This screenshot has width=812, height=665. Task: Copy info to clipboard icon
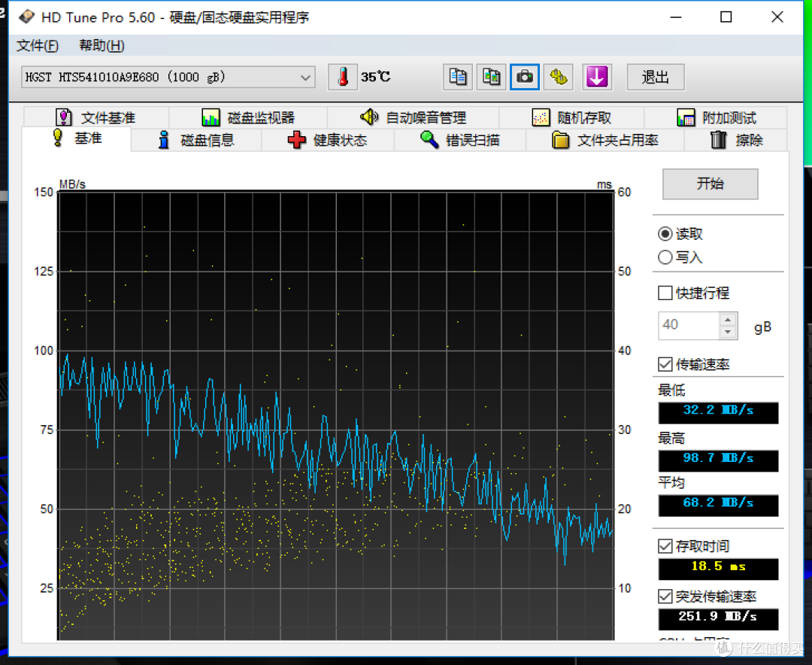458,77
